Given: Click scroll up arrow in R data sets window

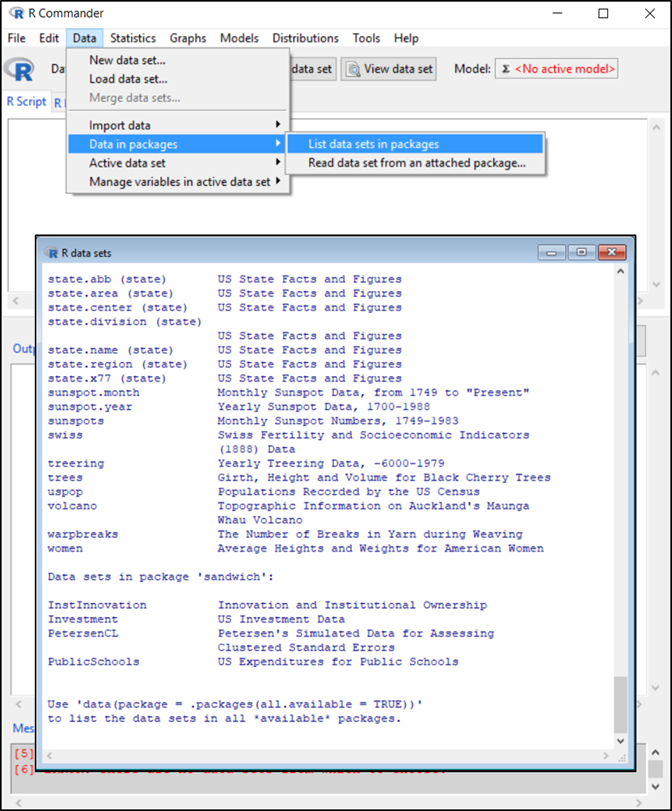Looking at the screenshot, I should point(621,272).
